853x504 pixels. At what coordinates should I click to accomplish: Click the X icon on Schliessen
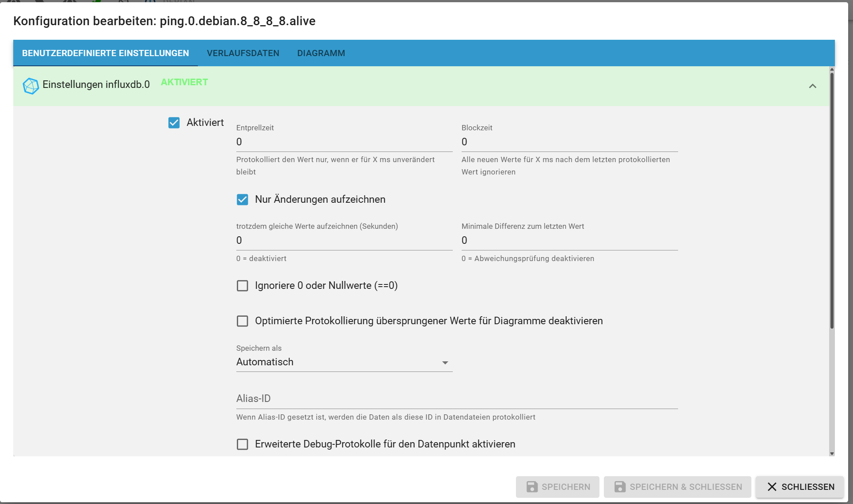pyautogui.click(x=772, y=487)
